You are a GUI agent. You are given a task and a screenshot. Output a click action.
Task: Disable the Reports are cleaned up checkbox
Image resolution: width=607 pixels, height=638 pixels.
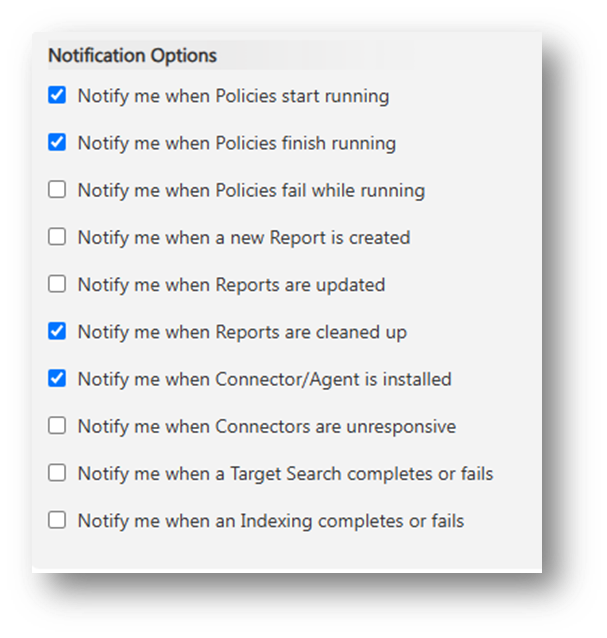click(57, 331)
